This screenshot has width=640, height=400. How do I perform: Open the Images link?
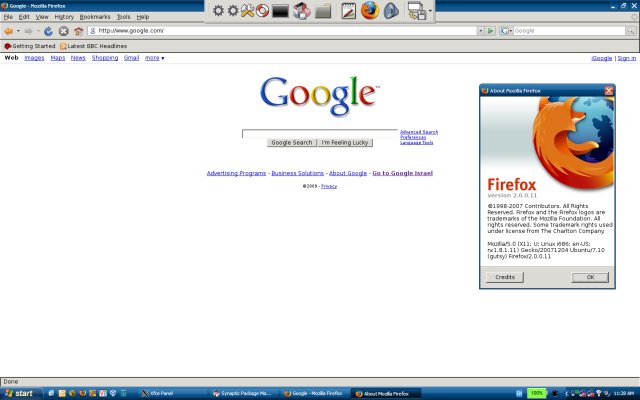pyautogui.click(x=34, y=58)
